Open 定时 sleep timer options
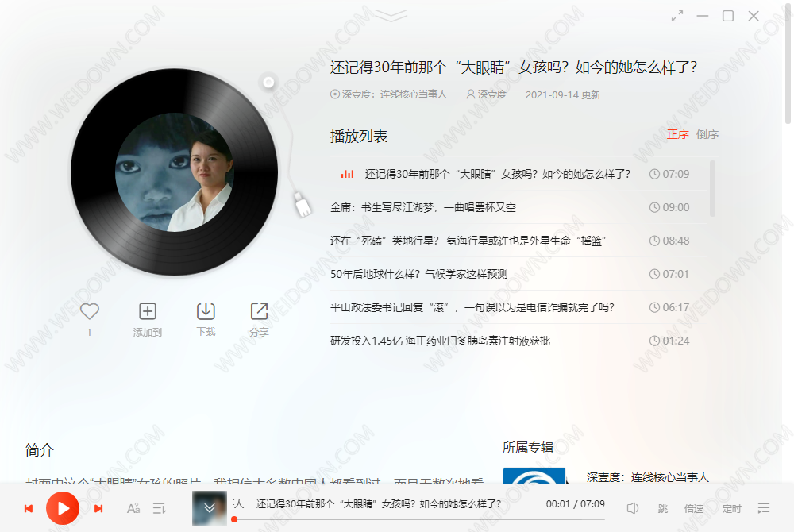Screen dimensions: 794x532 (732, 508)
